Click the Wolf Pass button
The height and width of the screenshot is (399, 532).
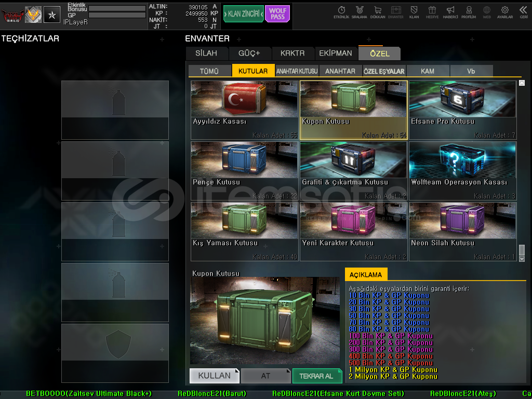(277, 14)
